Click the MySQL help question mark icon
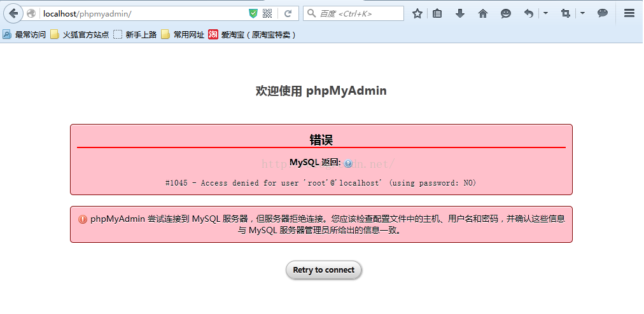 348,163
